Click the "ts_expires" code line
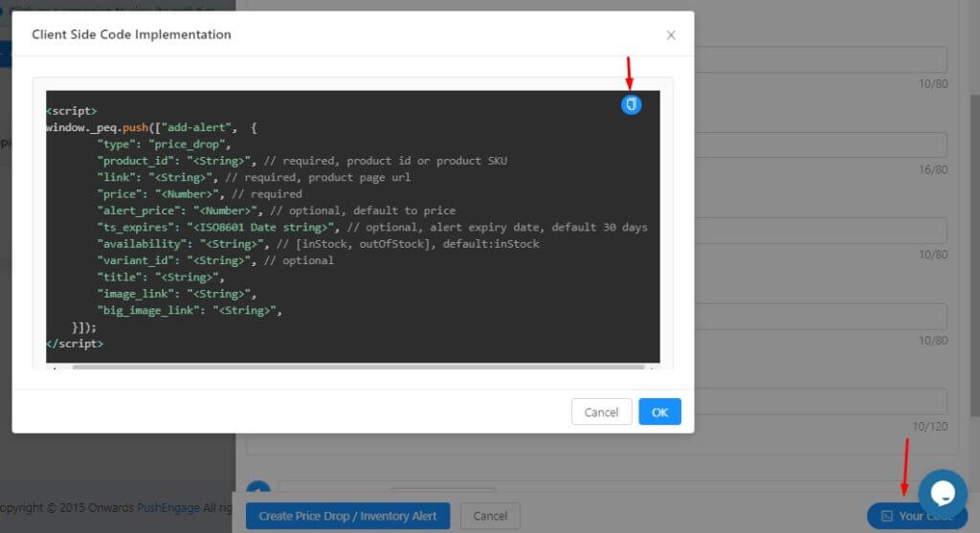Screen dimensions: 980x533 (x=372, y=228)
